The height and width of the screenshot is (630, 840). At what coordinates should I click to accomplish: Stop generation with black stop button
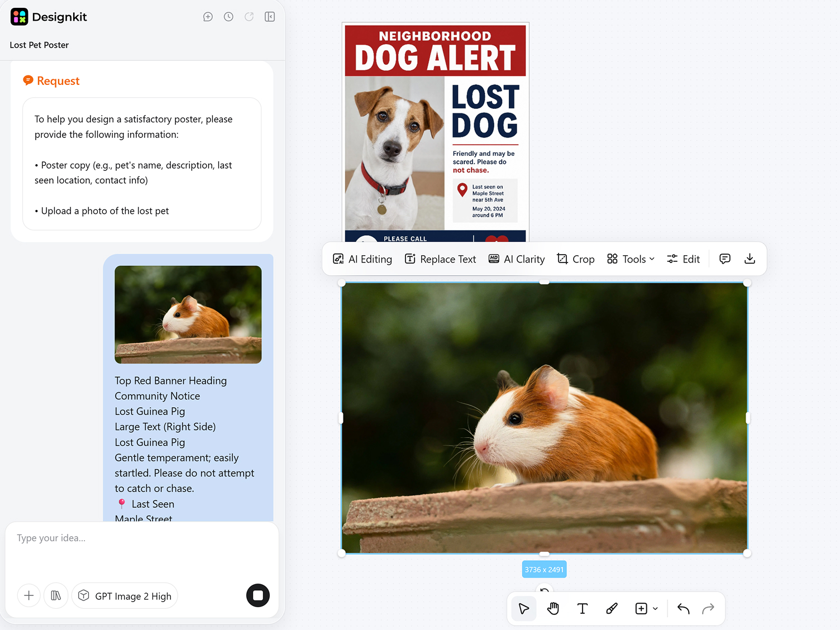(x=258, y=595)
